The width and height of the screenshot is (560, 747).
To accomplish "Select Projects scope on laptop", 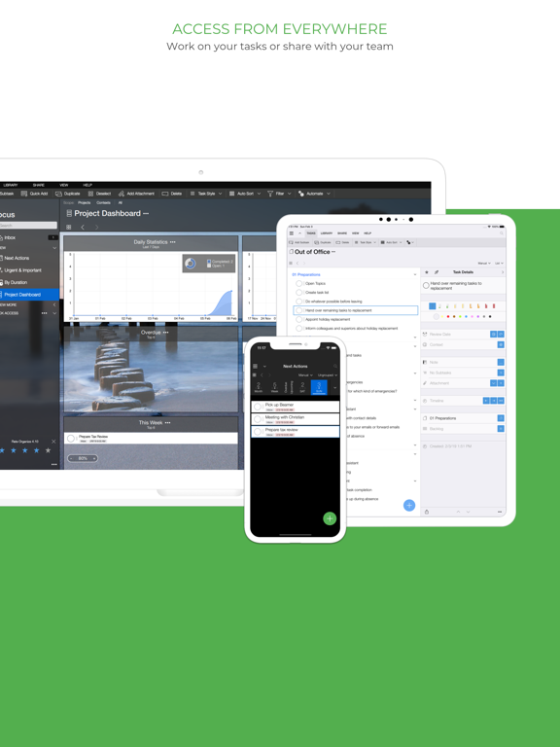I will (x=84, y=202).
